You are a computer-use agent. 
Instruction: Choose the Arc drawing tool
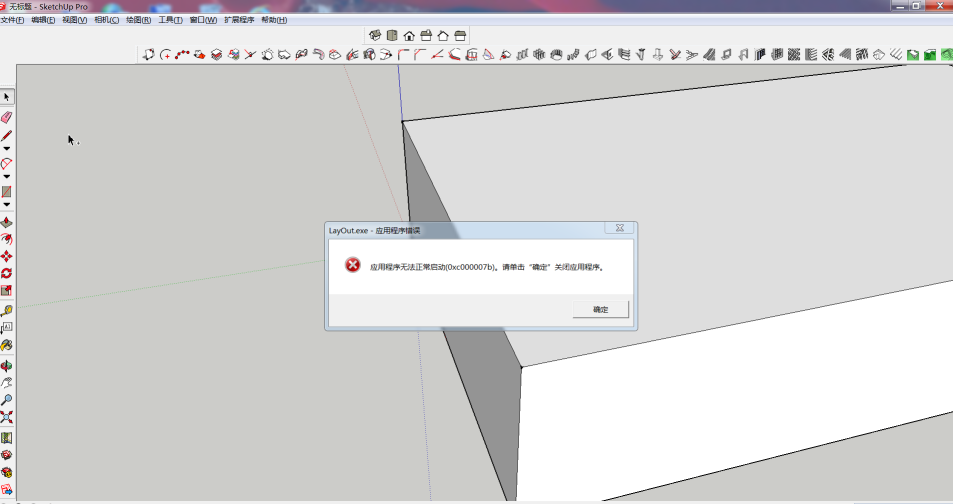pyautogui.click(x=7, y=163)
